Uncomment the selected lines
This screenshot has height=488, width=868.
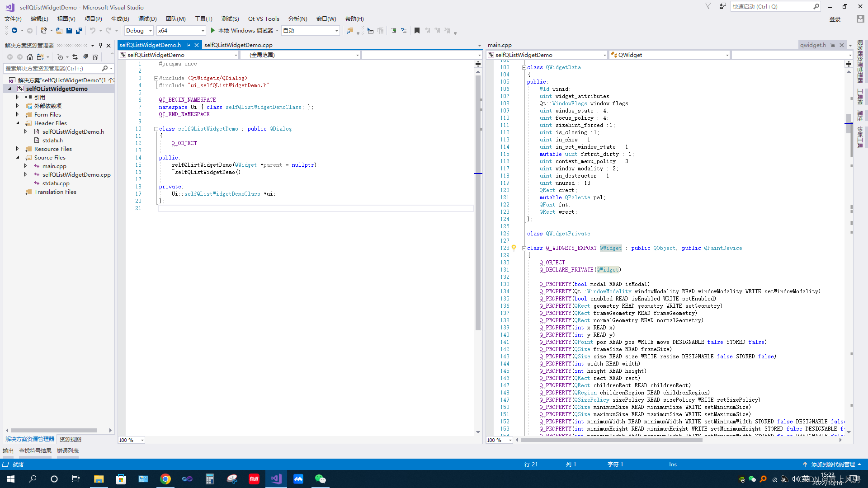point(404,30)
